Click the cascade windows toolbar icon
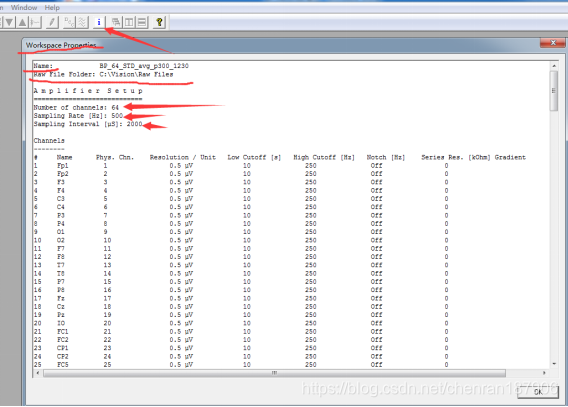This screenshot has height=407, width=568. (116, 22)
